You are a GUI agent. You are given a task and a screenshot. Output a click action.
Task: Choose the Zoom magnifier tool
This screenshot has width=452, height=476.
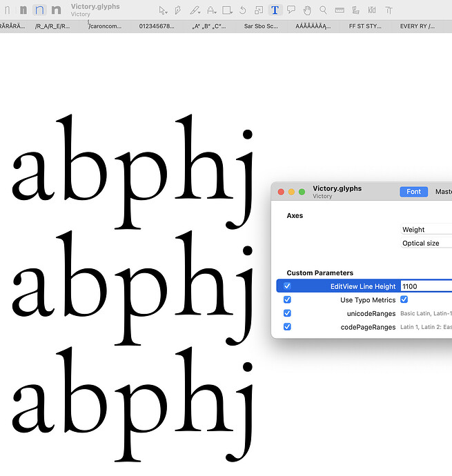click(x=323, y=10)
